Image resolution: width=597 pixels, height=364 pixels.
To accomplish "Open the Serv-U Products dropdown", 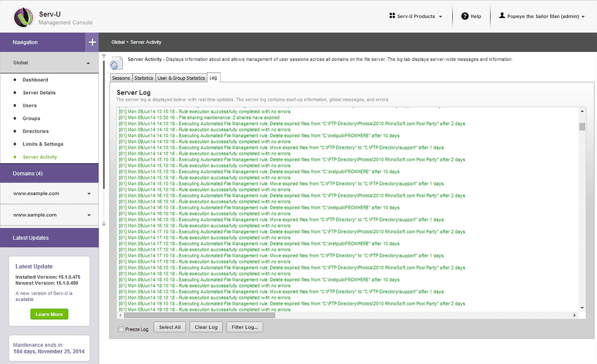I will 416,16.
